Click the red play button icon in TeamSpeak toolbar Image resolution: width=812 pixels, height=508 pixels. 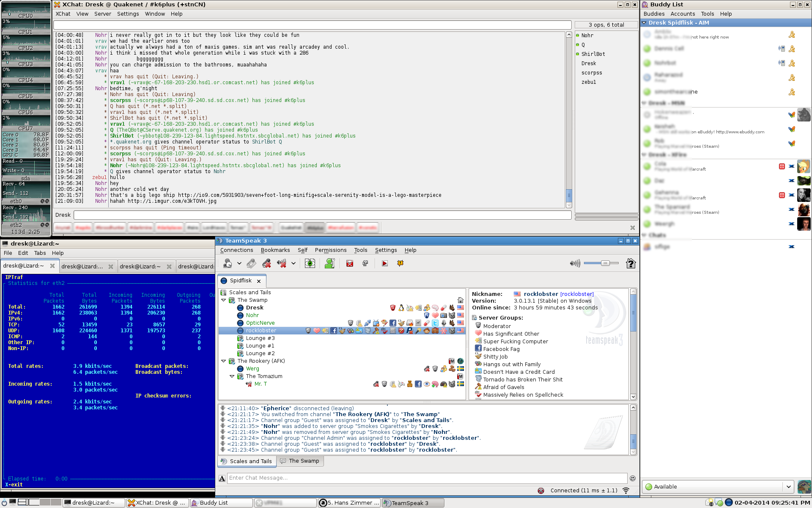(x=384, y=263)
